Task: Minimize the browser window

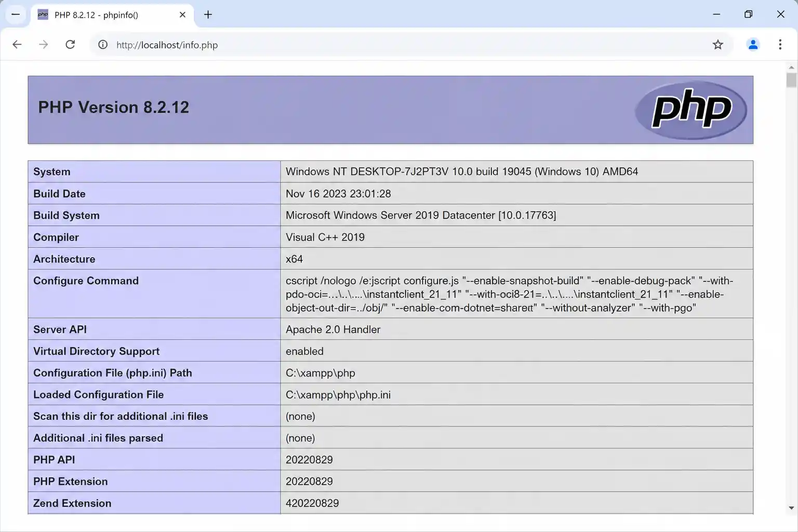Action: pos(716,15)
